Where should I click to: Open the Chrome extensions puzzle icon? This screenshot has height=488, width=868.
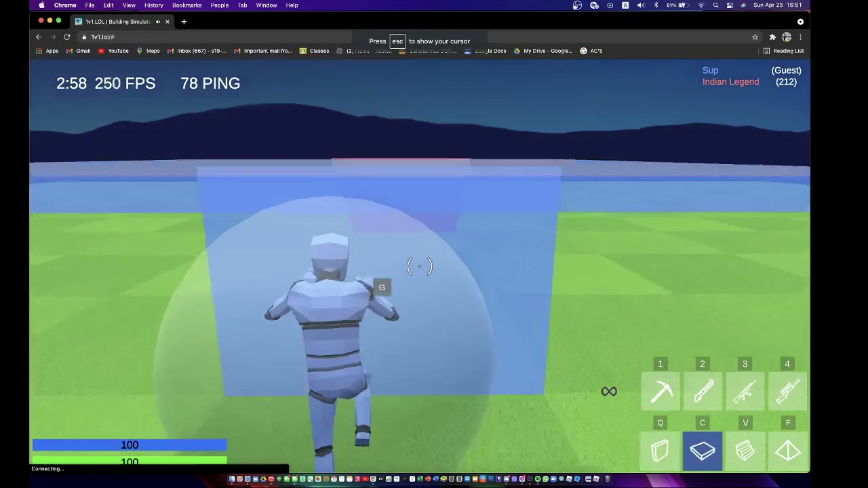point(772,37)
